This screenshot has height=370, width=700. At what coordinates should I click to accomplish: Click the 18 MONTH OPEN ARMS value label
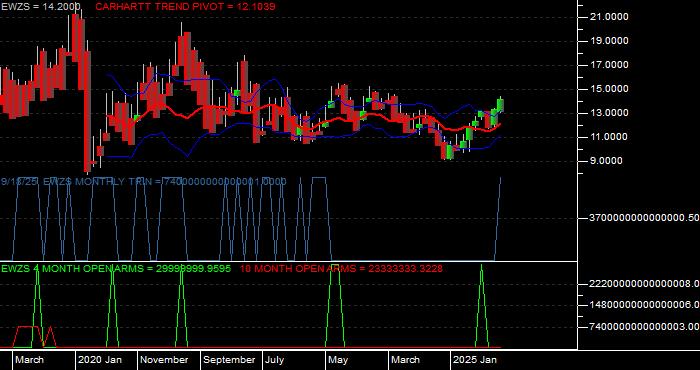[341, 268]
